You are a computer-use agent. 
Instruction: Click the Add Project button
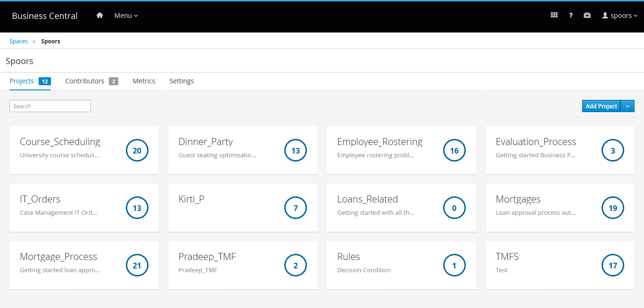pos(601,106)
